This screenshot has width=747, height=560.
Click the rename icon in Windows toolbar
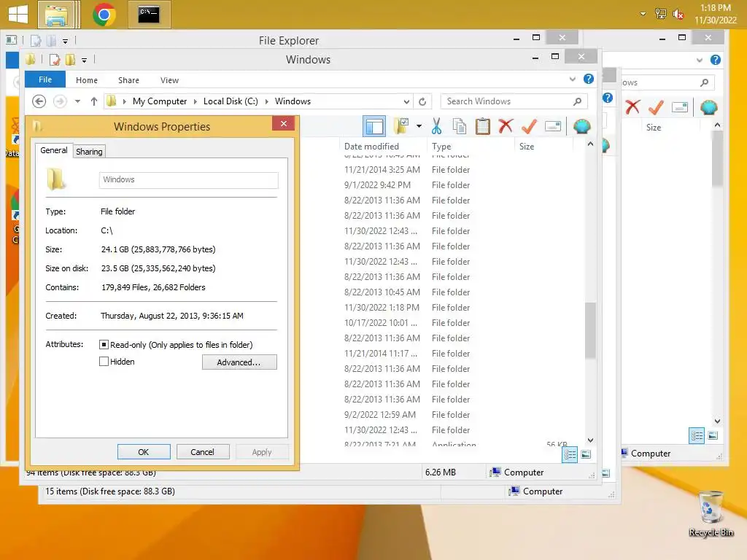coord(553,126)
